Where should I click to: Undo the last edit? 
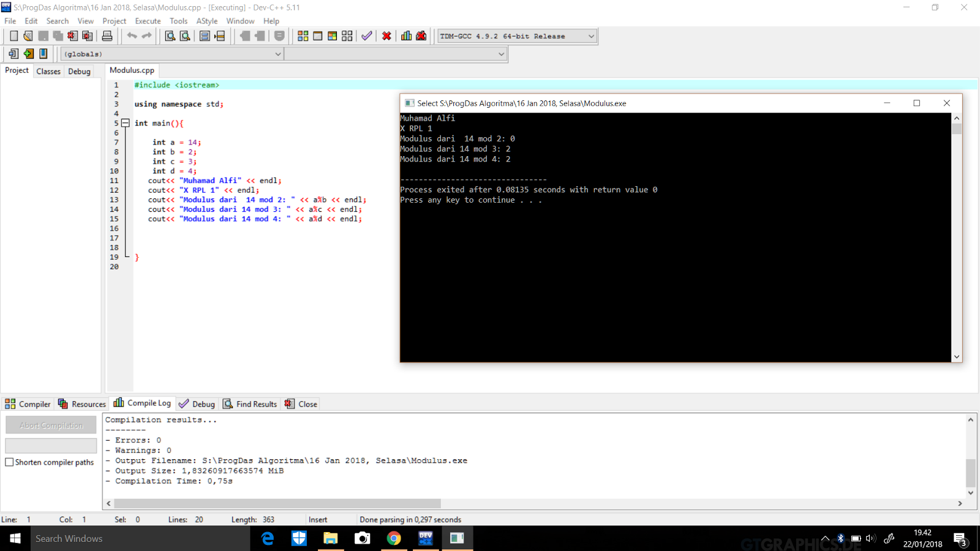point(133,36)
